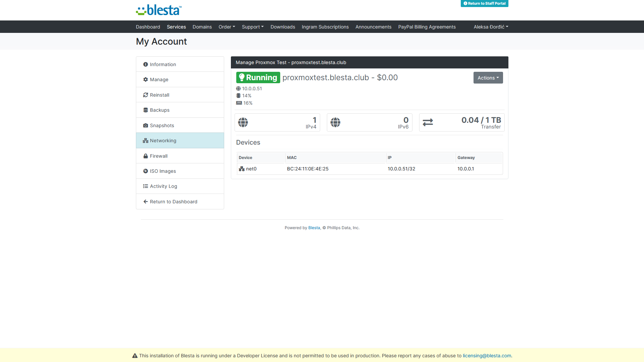Open the Manage sidebar tab
This screenshot has height=362, width=644.
[x=180, y=80]
